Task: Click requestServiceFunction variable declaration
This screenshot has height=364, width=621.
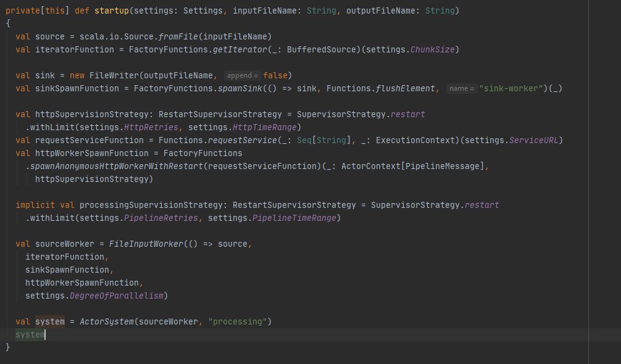Action: click(89, 140)
